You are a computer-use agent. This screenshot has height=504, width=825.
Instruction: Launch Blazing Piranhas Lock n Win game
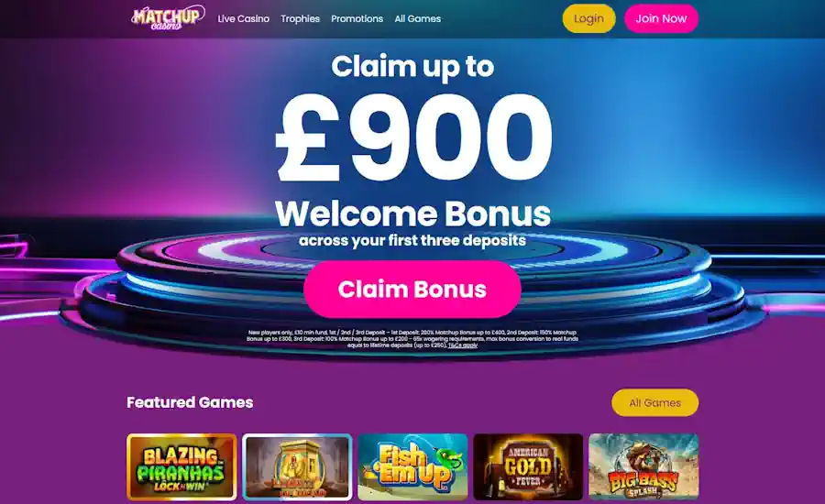click(181, 466)
